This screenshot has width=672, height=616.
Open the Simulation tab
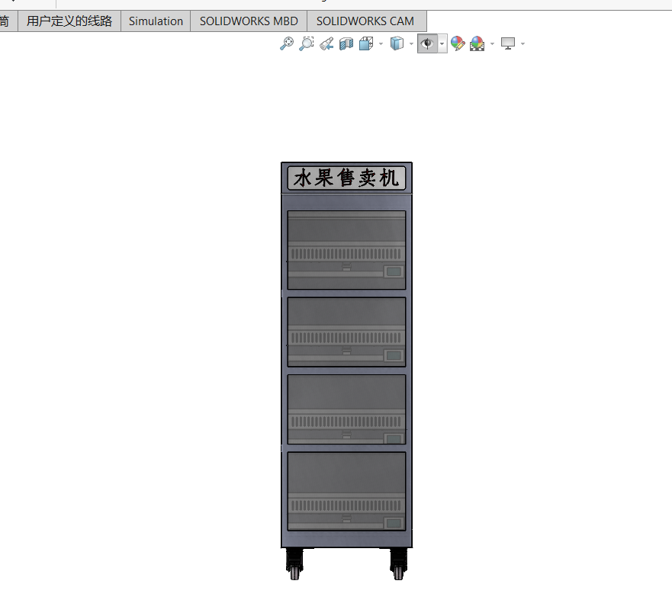[156, 21]
